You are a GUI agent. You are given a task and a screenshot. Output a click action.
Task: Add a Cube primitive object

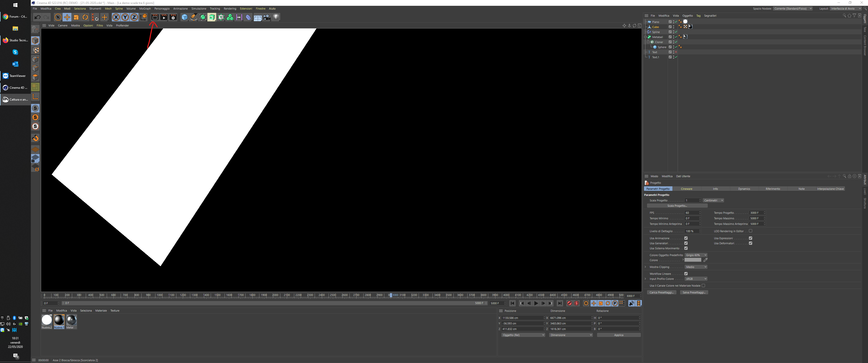(x=184, y=17)
